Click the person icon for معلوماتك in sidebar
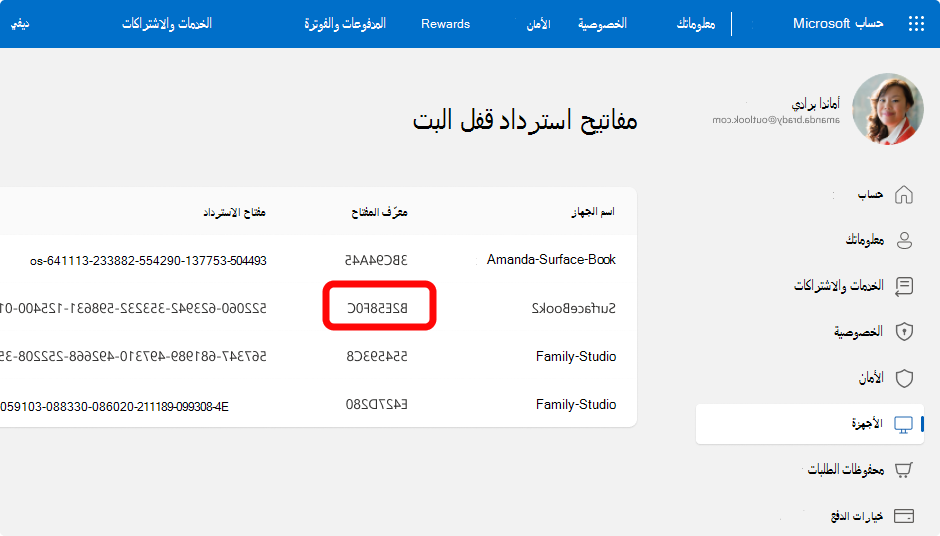This screenshot has height=536, width=940. 904,240
